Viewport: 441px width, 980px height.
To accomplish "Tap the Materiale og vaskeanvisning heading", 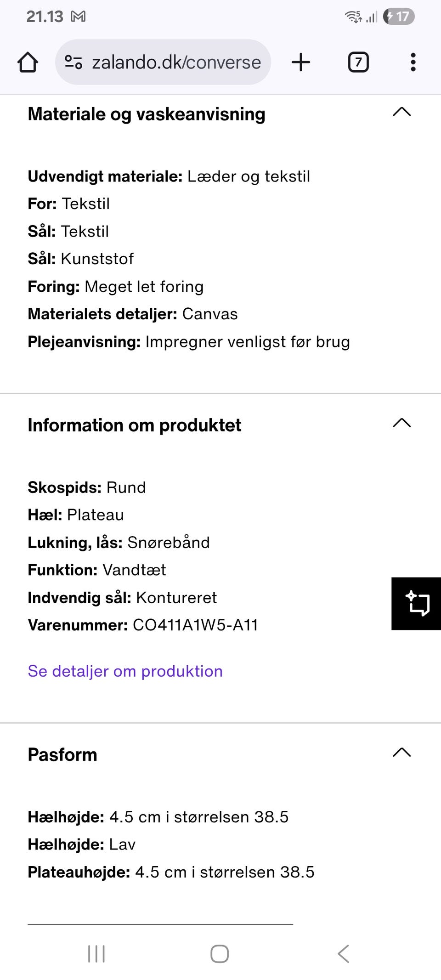I will pos(147,114).
